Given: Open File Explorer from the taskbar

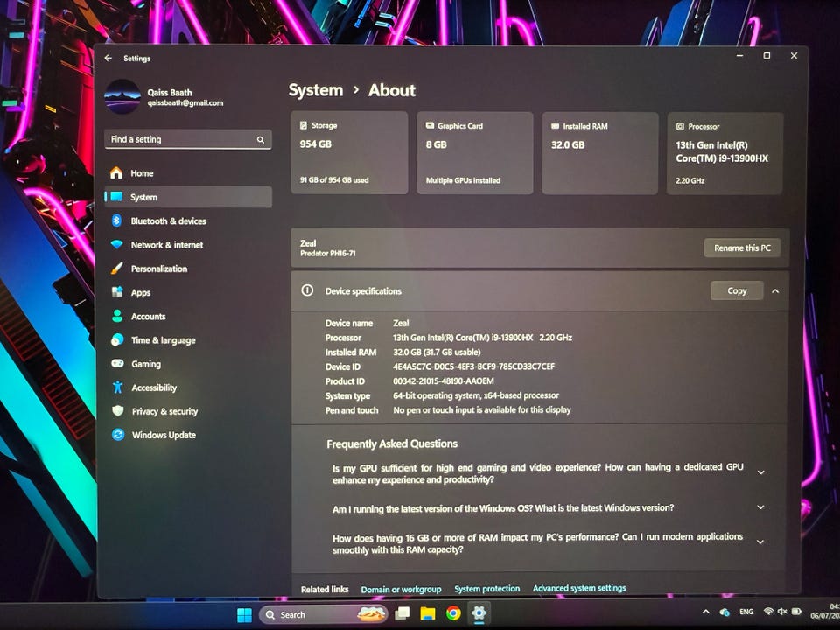Looking at the screenshot, I should (x=428, y=614).
